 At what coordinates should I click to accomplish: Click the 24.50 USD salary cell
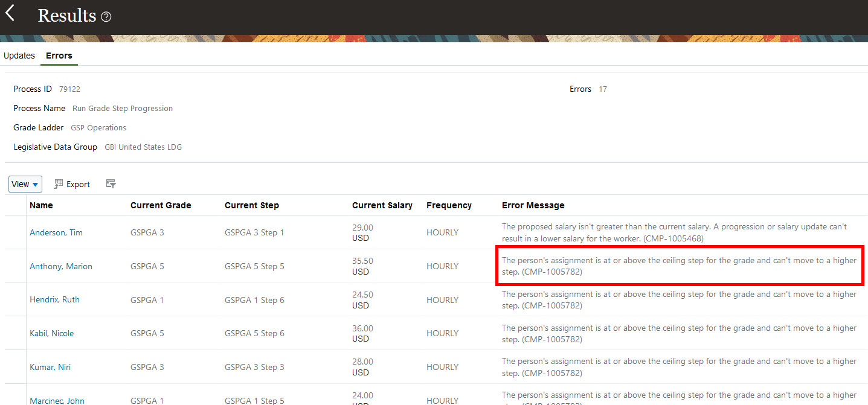coord(362,300)
